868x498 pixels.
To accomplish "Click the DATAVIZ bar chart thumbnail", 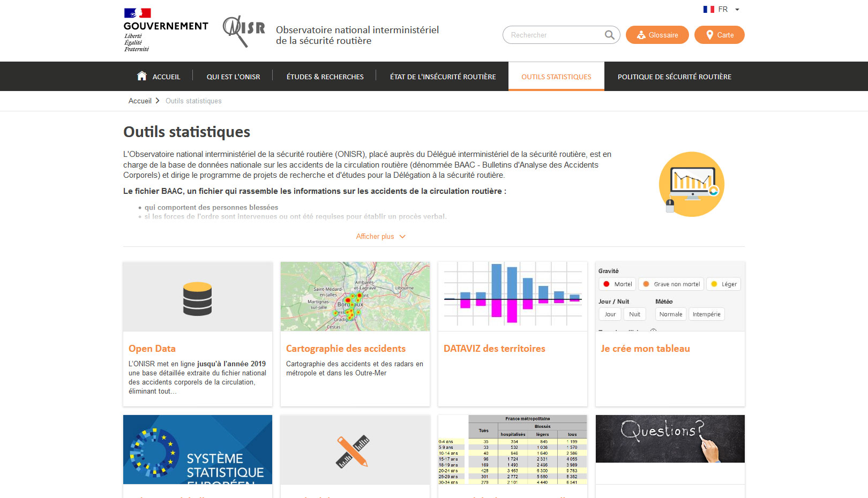I will point(513,296).
